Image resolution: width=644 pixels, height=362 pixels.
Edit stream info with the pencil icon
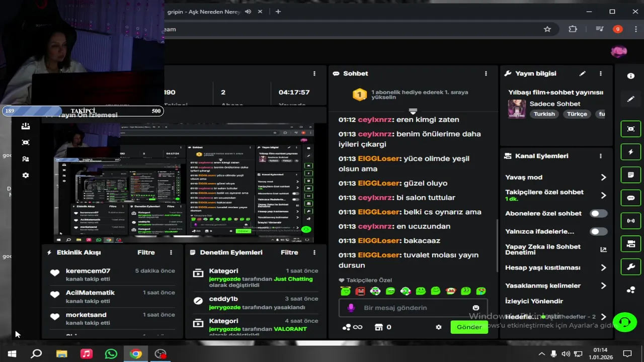582,73
